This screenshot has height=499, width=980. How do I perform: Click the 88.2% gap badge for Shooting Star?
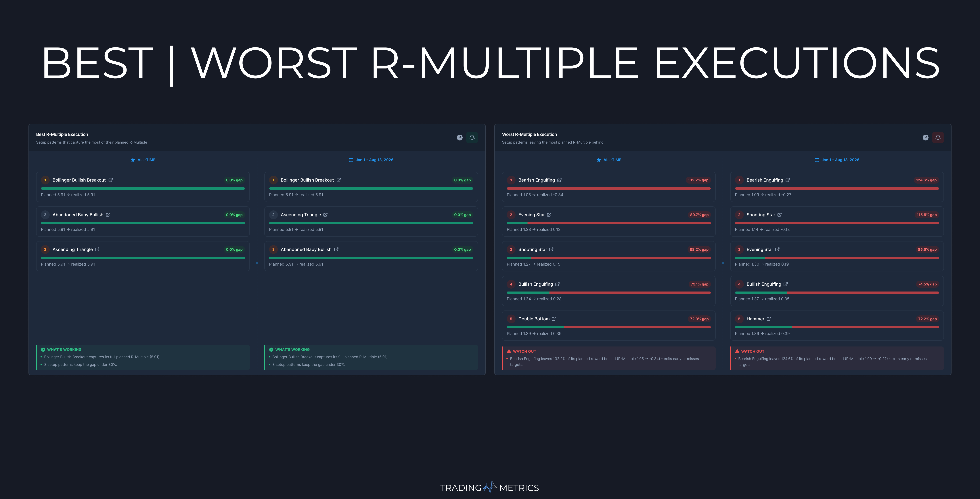pos(699,250)
